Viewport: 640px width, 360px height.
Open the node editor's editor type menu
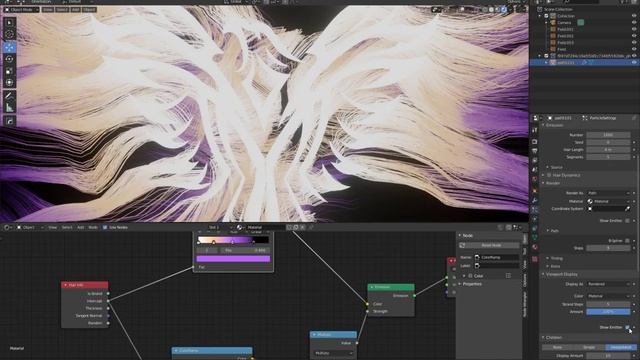(7, 227)
